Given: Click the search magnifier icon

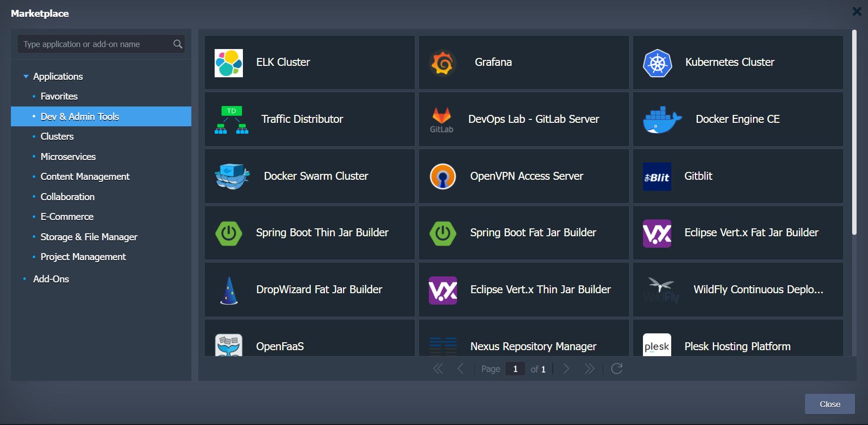Looking at the screenshot, I should coord(177,44).
